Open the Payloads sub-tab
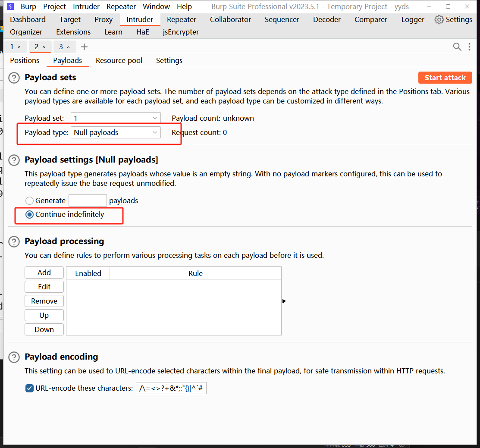 coord(68,61)
